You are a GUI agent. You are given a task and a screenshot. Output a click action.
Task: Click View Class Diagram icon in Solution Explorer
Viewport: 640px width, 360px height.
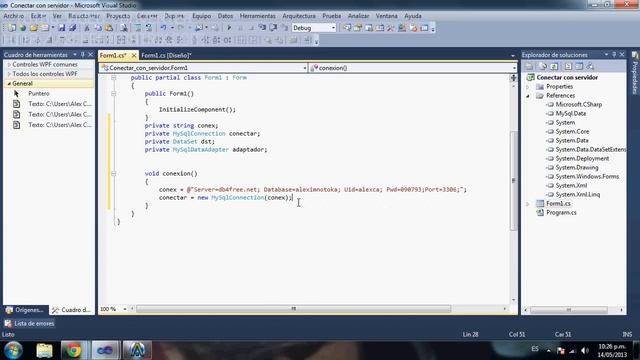[590, 66]
